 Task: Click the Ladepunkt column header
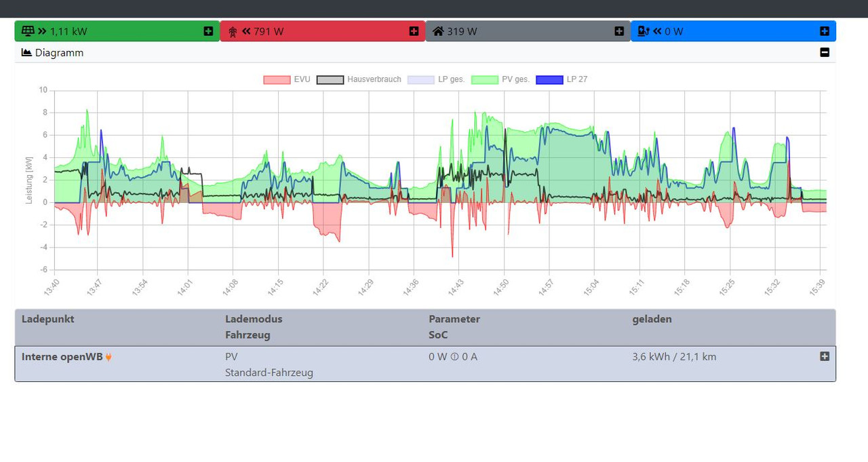click(x=48, y=319)
